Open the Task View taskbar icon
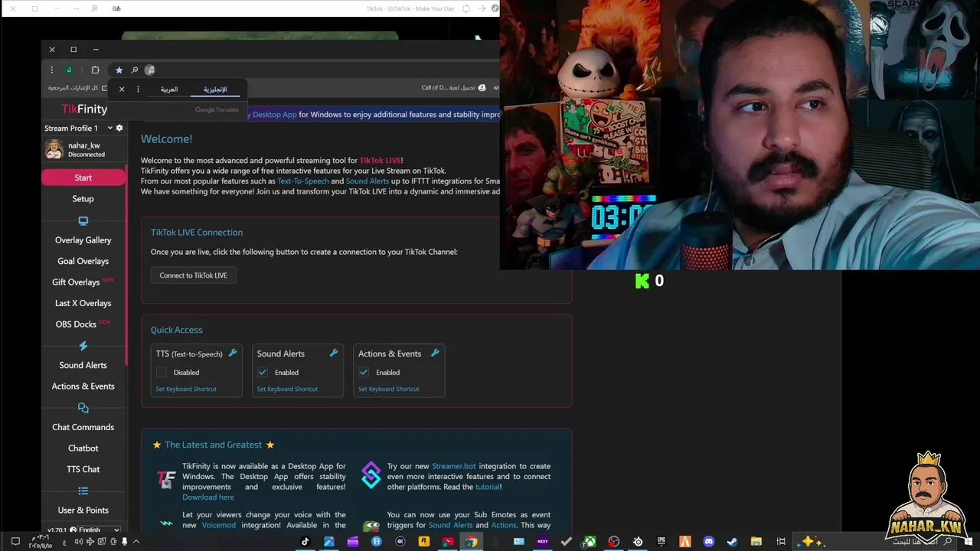This screenshot has width=980, height=551. [x=781, y=542]
